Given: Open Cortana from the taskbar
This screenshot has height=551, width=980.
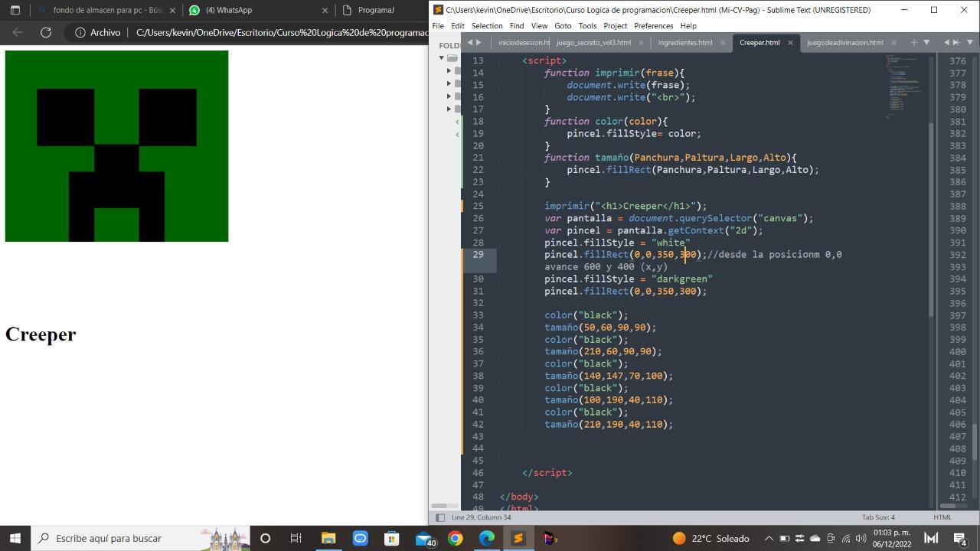Looking at the screenshot, I should [x=265, y=538].
